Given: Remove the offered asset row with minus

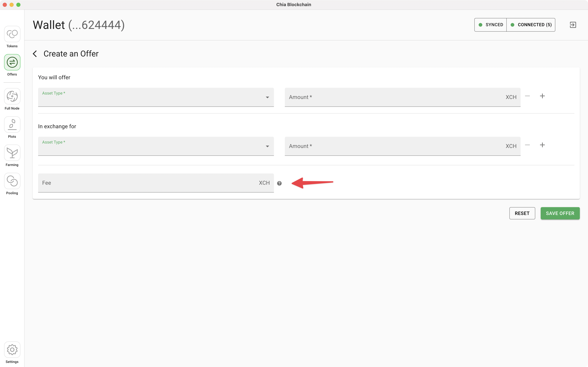Looking at the screenshot, I should point(527,96).
